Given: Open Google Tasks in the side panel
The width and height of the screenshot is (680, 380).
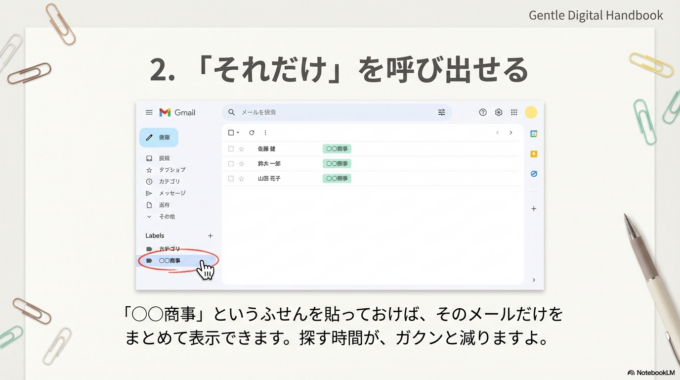Looking at the screenshot, I should click(x=534, y=174).
